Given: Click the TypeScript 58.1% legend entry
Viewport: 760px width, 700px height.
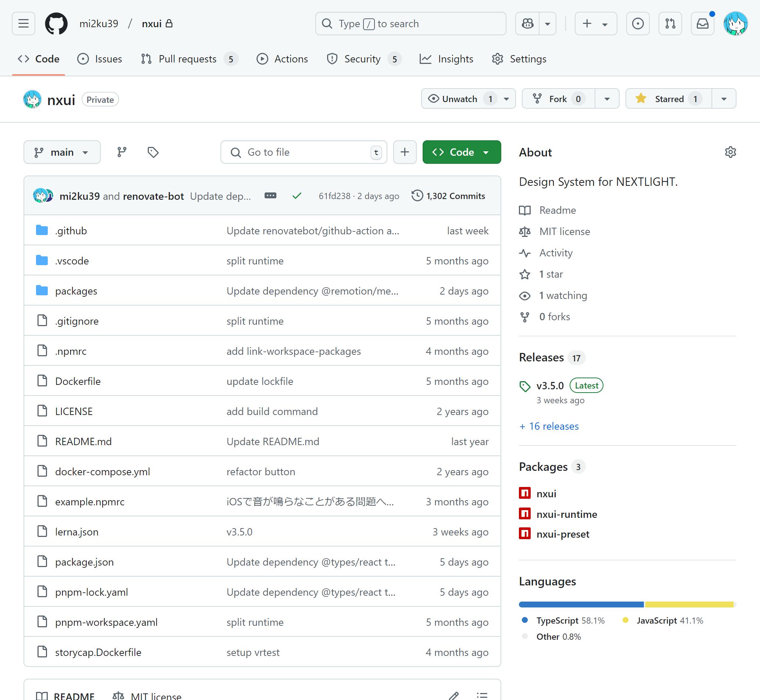Looking at the screenshot, I should (x=563, y=620).
